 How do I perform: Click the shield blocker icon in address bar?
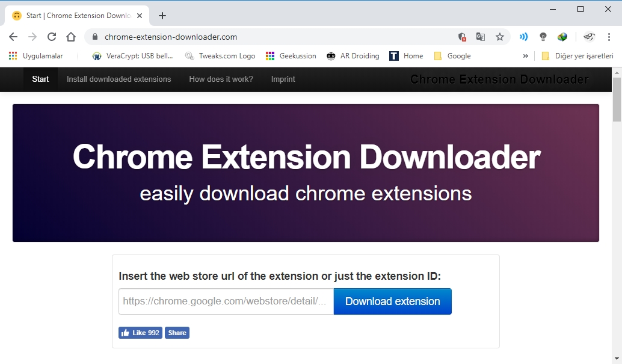point(462,37)
